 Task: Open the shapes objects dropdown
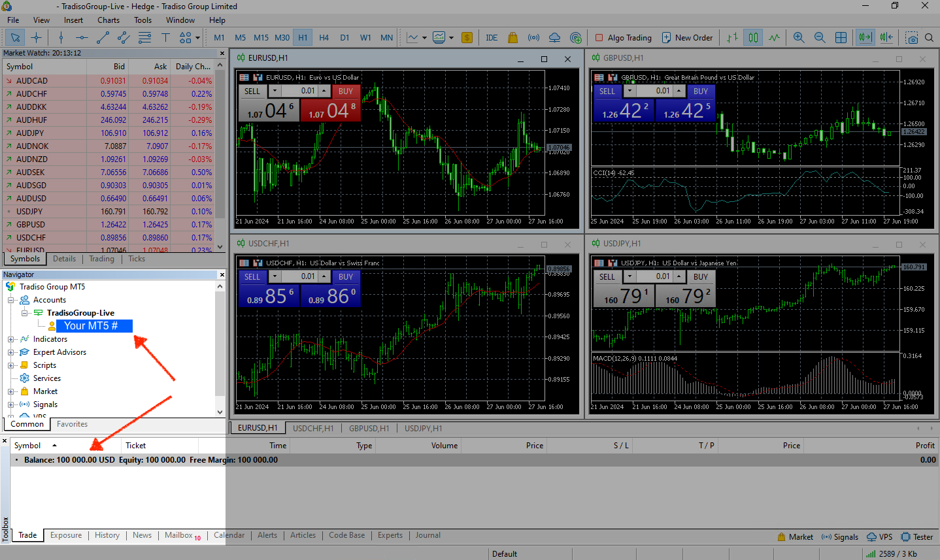[x=197, y=38]
